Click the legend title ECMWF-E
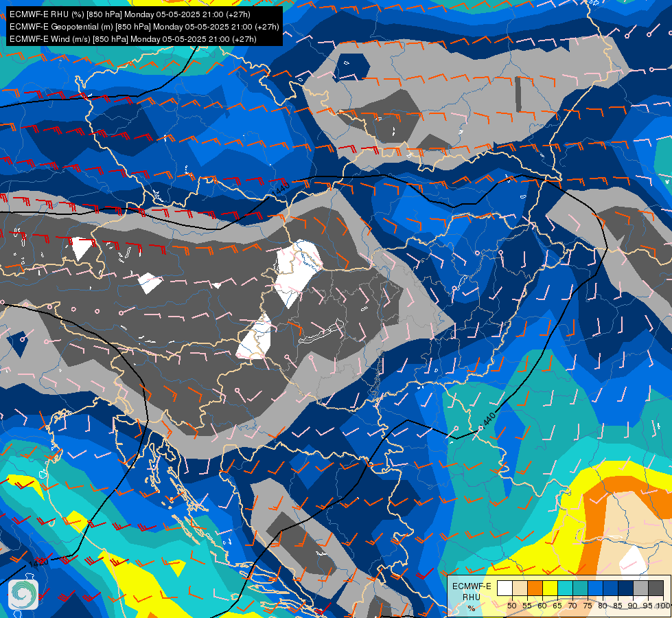The height and width of the screenshot is (618, 672). coord(472,586)
